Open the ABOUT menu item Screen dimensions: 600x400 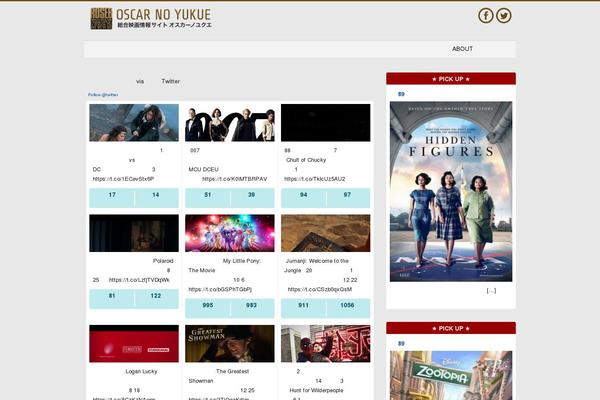coord(462,49)
